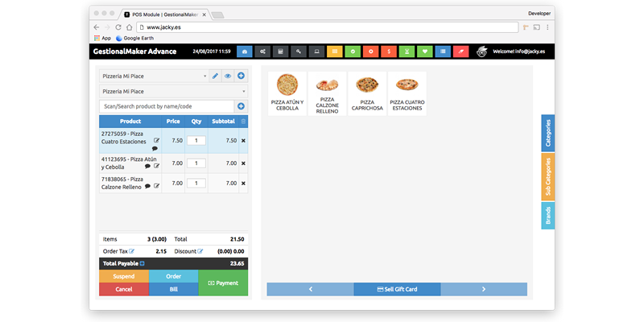Image resolution: width=644 pixels, height=322 pixels.
Task: Go to previous products page arrow
Action: pyautogui.click(x=310, y=289)
